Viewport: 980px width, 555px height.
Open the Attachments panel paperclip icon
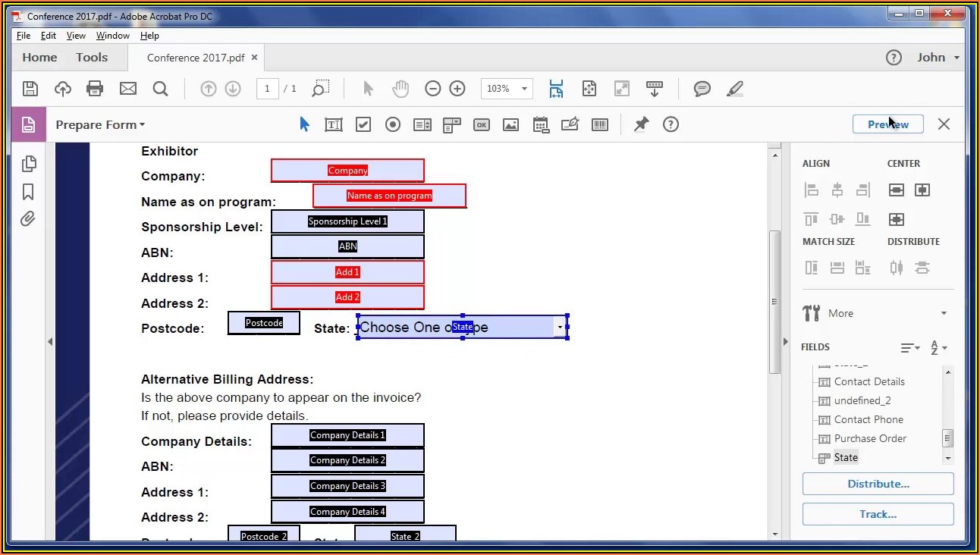click(28, 219)
